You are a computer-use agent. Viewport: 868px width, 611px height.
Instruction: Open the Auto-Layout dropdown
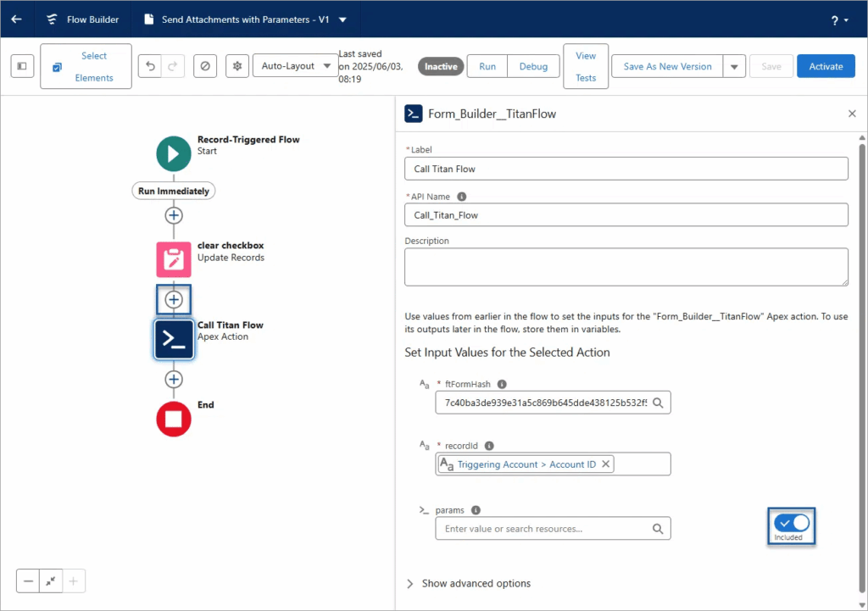click(296, 66)
